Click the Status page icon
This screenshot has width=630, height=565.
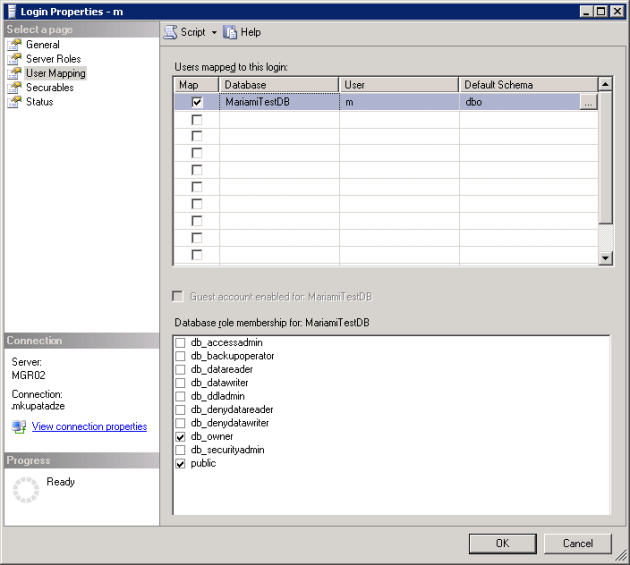pos(14,102)
